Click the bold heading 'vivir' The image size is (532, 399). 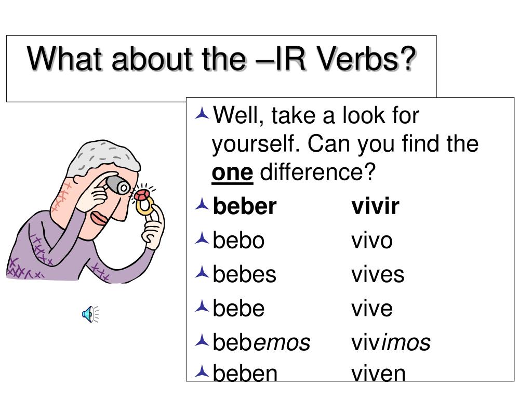pyautogui.click(x=375, y=206)
